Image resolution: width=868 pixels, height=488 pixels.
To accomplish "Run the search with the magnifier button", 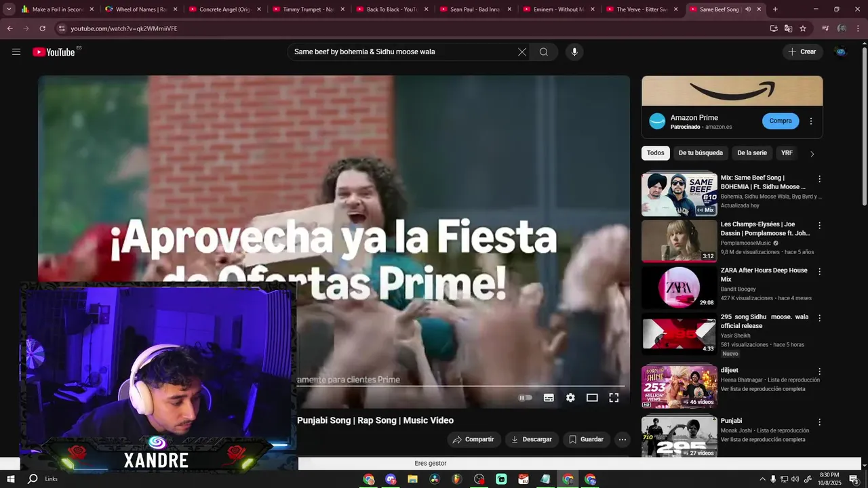I will point(544,52).
